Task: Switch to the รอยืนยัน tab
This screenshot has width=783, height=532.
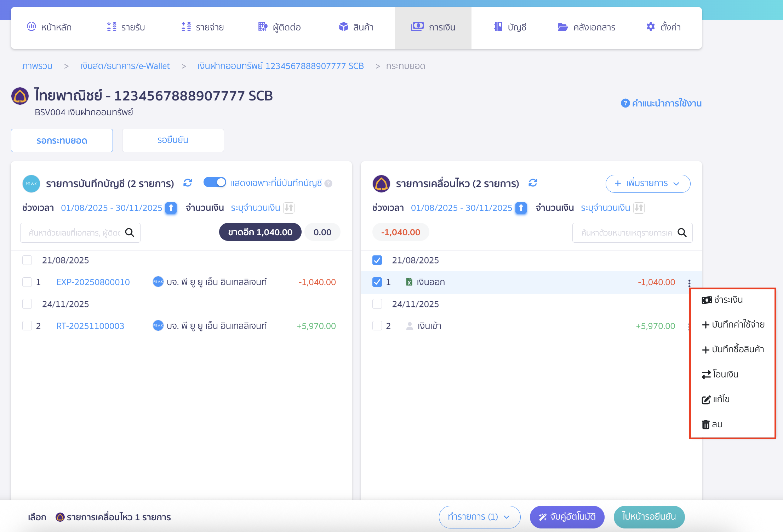Action: coord(173,140)
